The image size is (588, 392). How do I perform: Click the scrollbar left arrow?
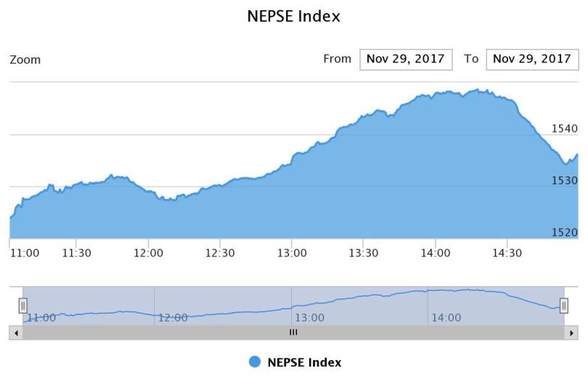[16, 332]
